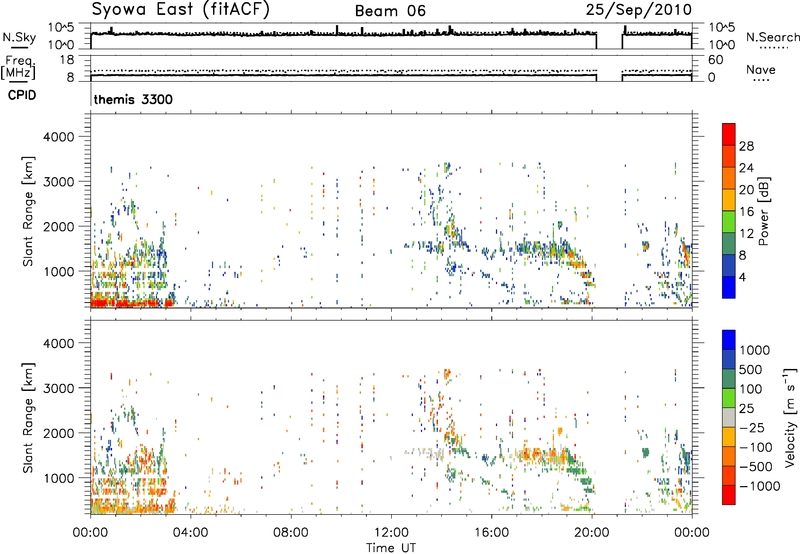Pick the light green 12–16 dB Power segment
Image resolution: width=800 pixels, height=554 pixels.
729,222
